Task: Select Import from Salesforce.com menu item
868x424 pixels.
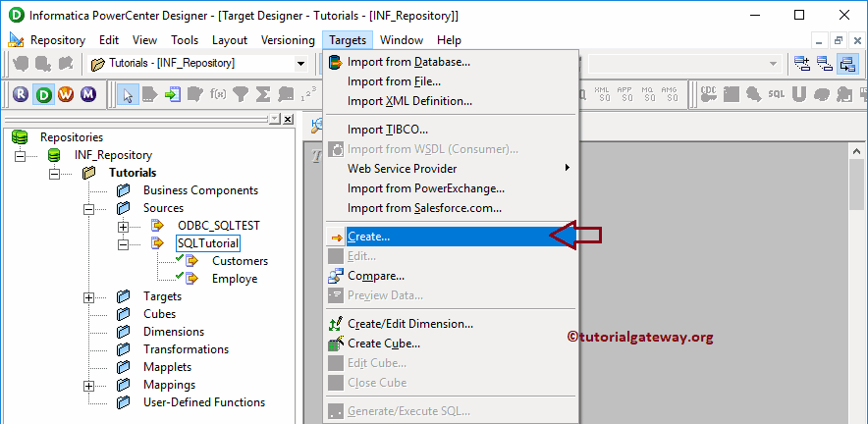Action: coord(452,208)
